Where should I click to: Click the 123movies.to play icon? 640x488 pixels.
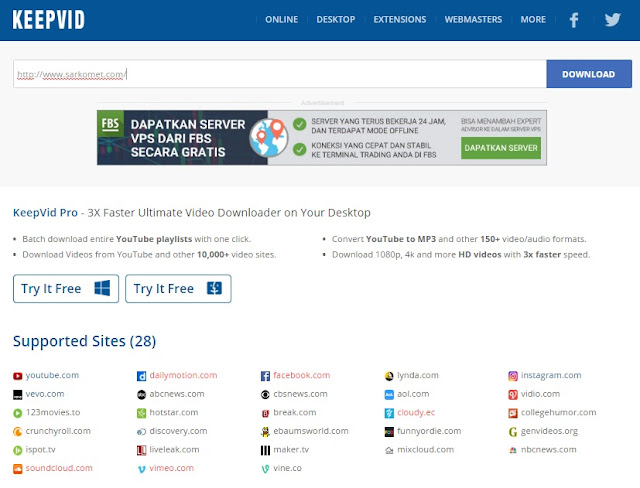click(x=18, y=413)
